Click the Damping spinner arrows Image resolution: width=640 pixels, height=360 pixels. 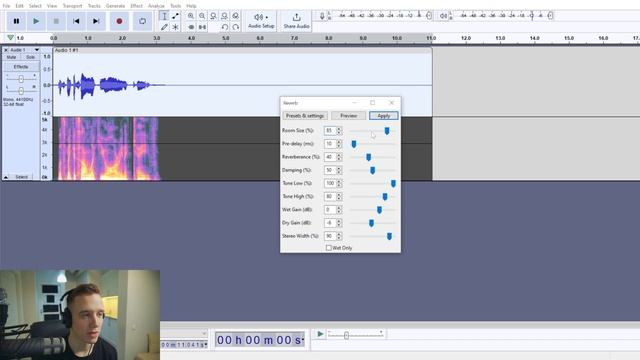pyautogui.click(x=339, y=170)
